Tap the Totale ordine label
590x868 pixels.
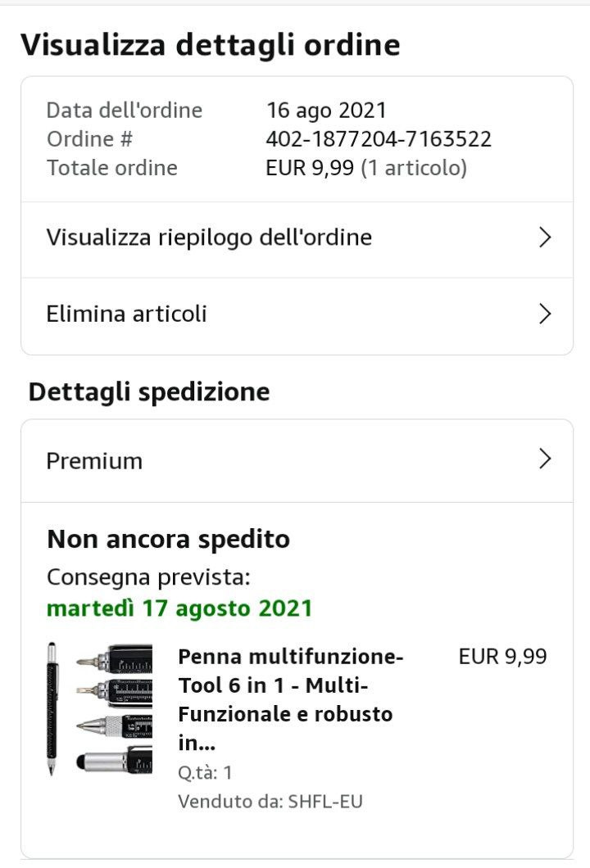pos(112,168)
